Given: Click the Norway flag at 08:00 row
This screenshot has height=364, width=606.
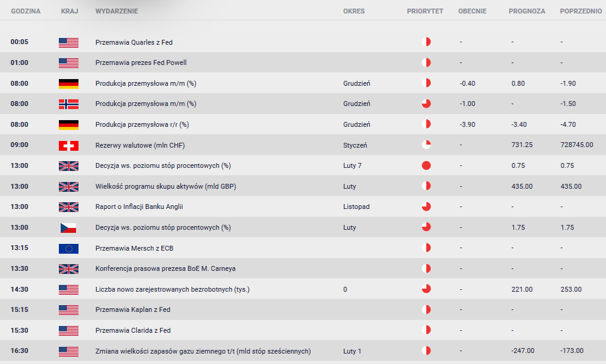Looking at the screenshot, I should [x=69, y=104].
